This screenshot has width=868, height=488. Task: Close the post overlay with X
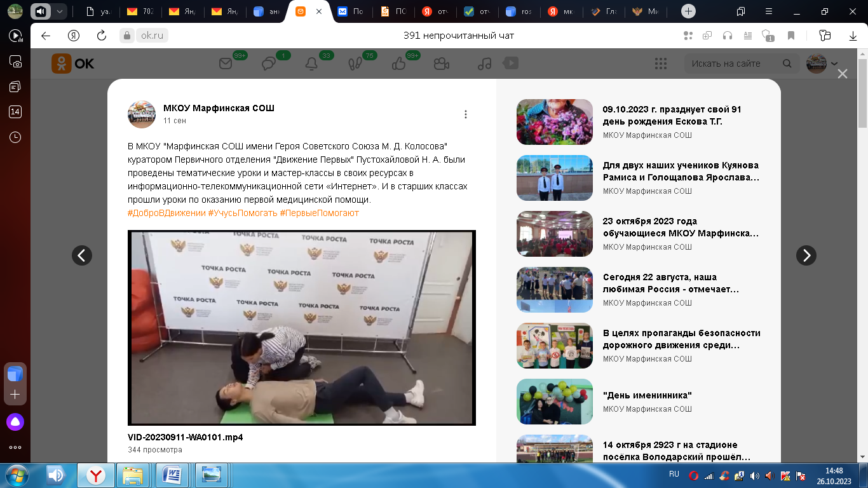point(843,74)
